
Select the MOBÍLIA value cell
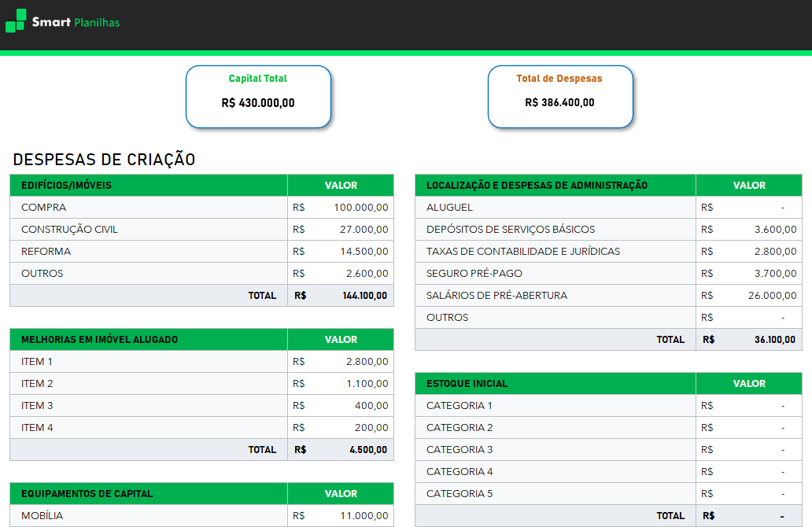point(340,515)
